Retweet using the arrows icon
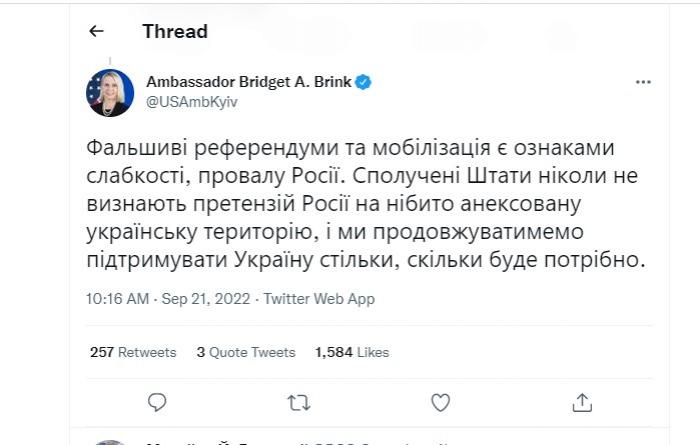Image resolution: width=700 pixels, height=445 pixels. tap(299, 403)
